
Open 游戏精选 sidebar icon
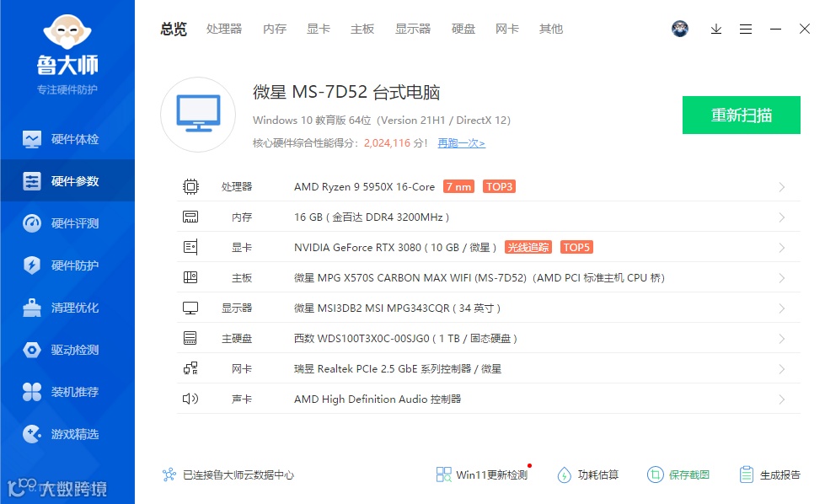click(x=32, y=433)
